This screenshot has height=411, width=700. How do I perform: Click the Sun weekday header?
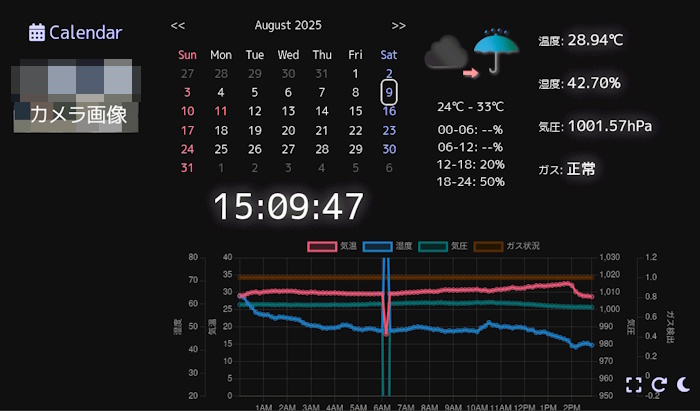(187, 55)
